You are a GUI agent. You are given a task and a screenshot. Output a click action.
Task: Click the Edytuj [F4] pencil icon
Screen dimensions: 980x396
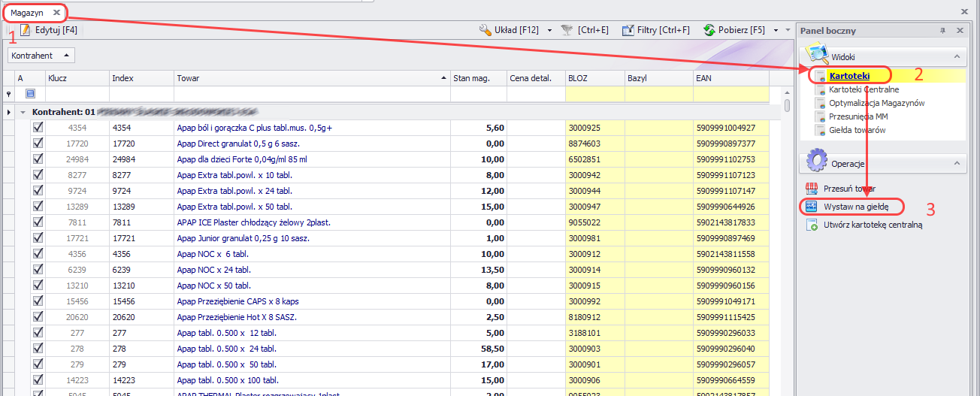tap(25, 30)
